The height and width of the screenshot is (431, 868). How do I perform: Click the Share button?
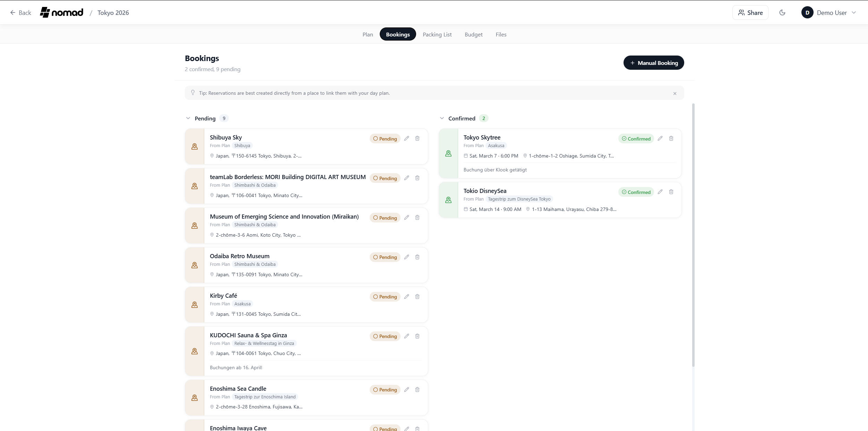pos(750,12)
